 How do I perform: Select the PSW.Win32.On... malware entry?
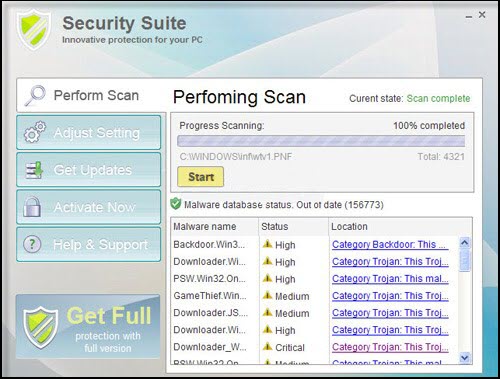point(209,278)
